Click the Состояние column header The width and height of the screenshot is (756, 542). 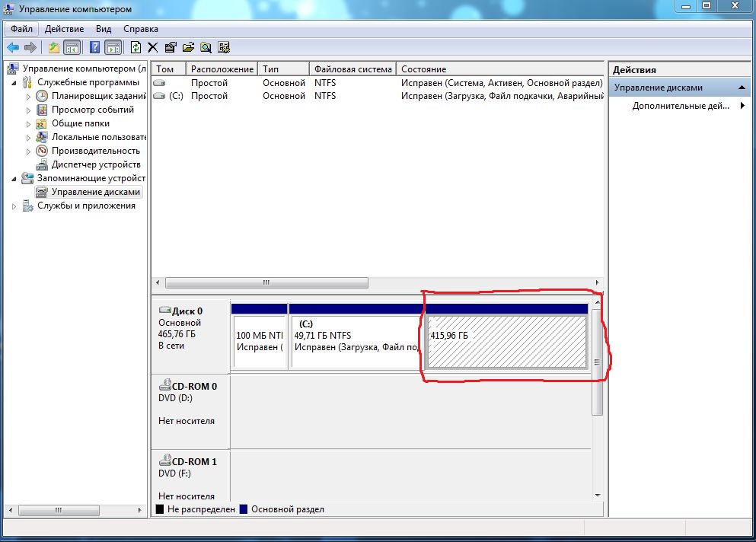click(x=423, y=69)
